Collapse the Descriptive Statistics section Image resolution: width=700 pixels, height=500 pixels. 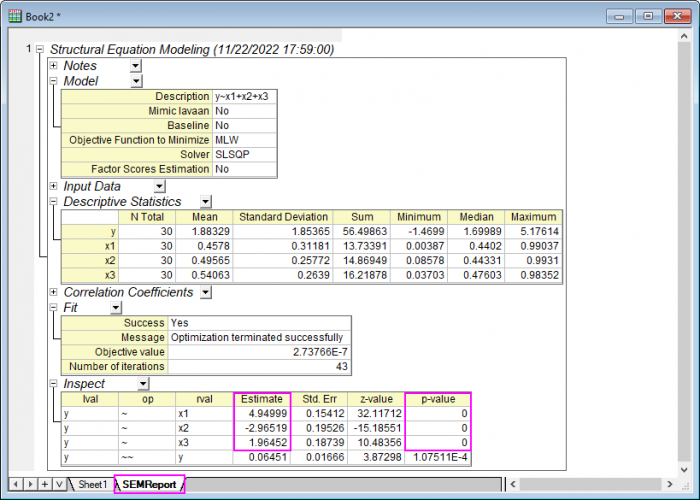point(54,201)
